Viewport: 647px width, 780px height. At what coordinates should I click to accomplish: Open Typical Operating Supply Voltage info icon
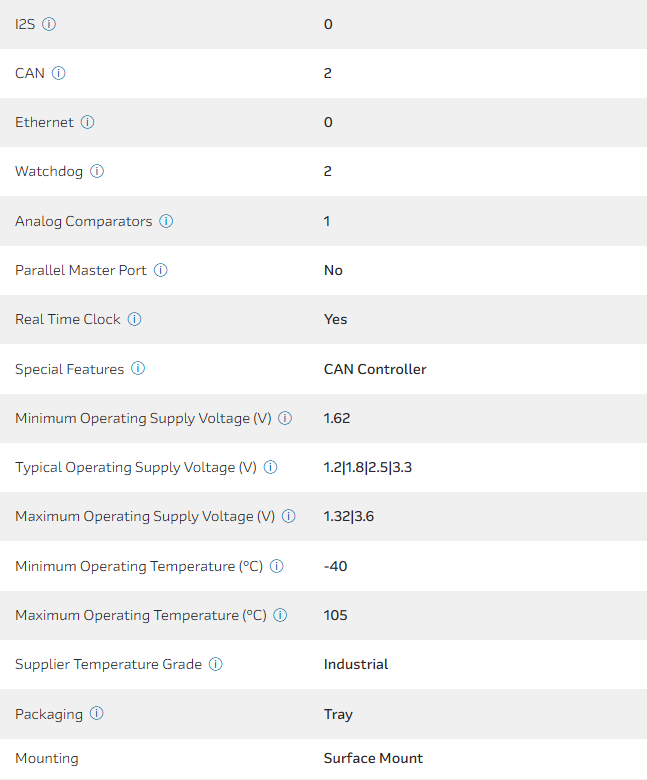(270, 467)
